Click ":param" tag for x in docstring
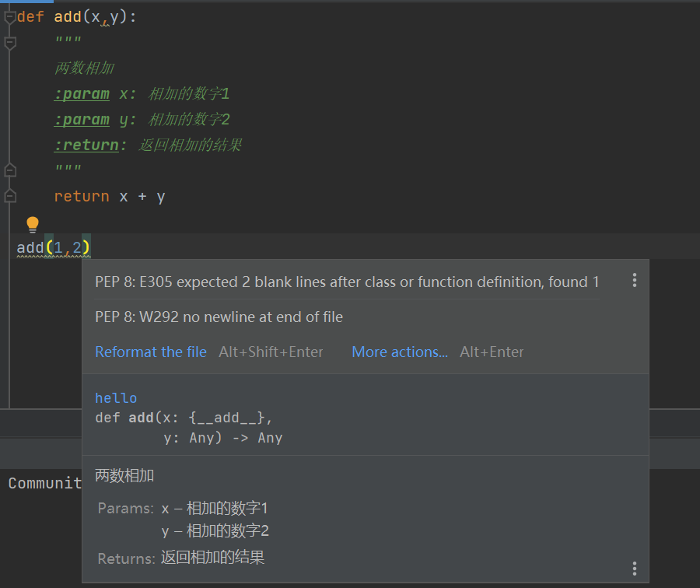This screenshot has width=700, height=588. coord(82,94)
